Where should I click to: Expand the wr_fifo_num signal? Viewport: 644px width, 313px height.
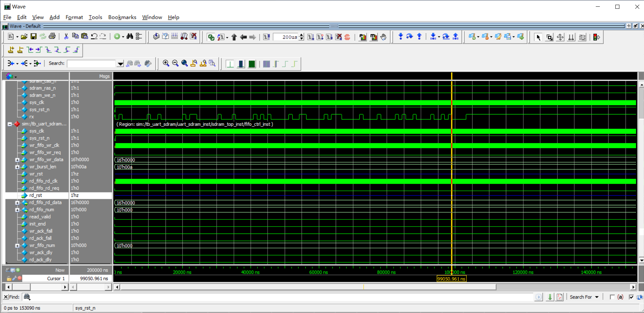point(17,245)
